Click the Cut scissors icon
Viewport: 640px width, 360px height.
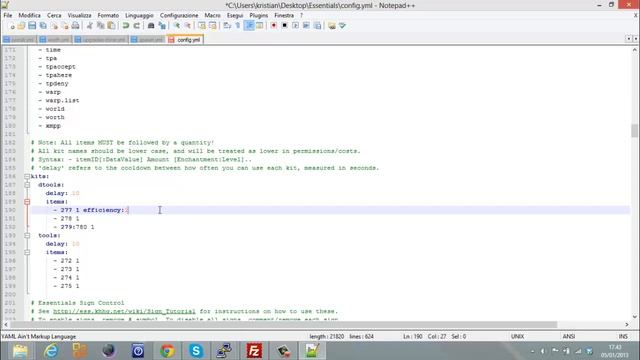[x=89, y=26]
